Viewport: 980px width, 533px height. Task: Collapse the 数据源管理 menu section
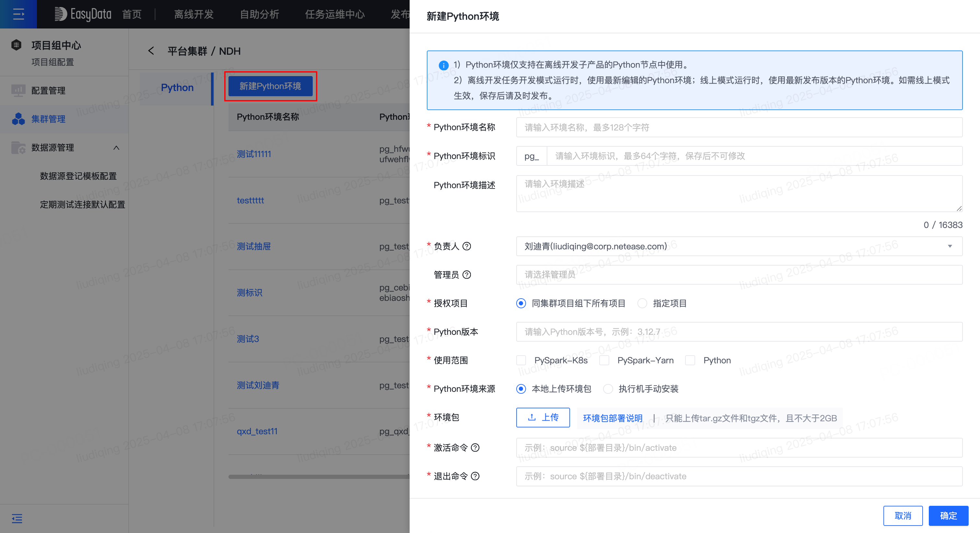pos(117,148)
